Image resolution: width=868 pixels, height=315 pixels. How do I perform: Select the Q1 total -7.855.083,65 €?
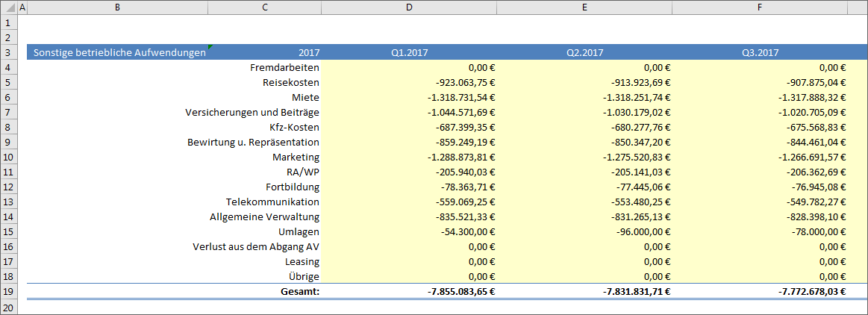tap(460, 292)
